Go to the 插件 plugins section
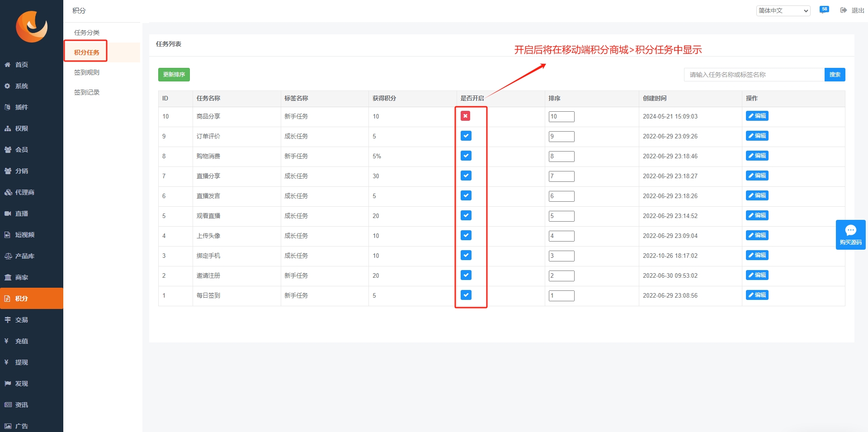The width and height of the screenshot is (868, 432). 32,107
